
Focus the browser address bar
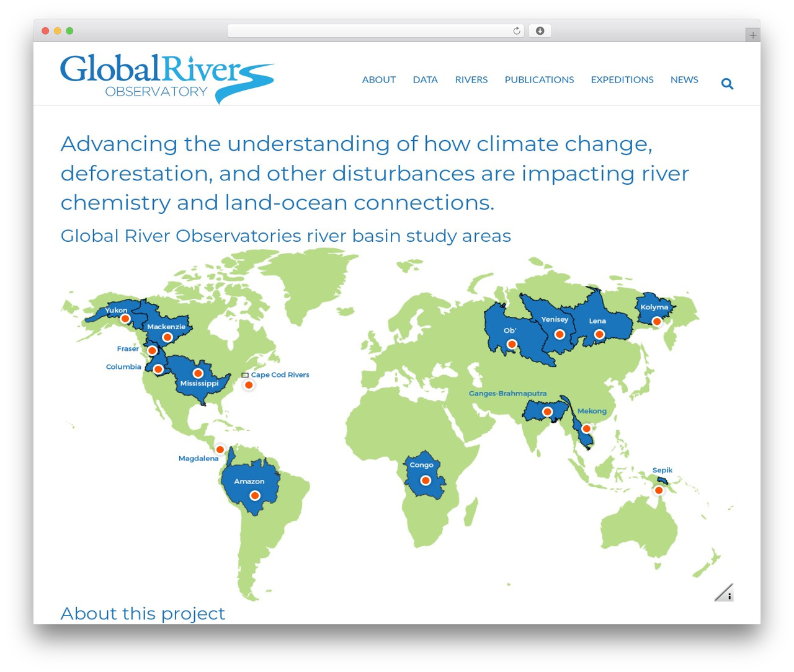coord(376,31)
